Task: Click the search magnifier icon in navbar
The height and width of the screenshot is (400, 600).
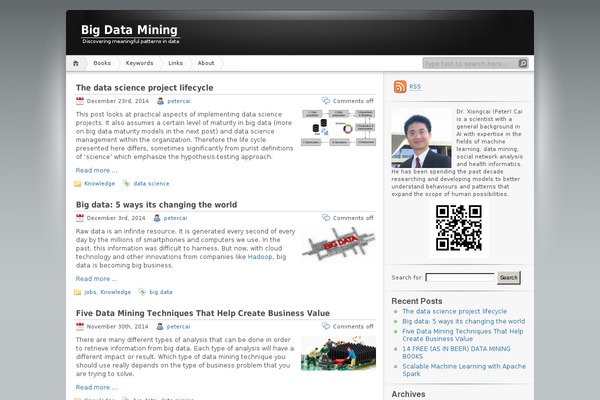Action: point(523,64)
